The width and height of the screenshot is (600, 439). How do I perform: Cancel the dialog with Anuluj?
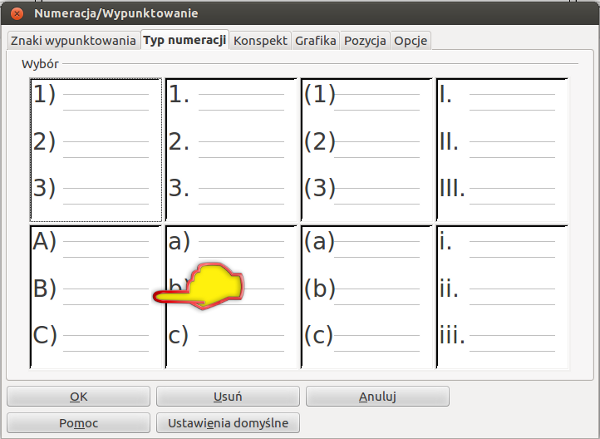(377, 397)
